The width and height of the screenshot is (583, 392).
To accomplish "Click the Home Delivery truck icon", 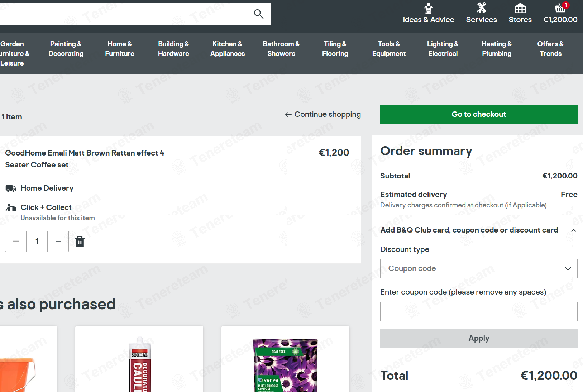I will [x=11, y=188].
